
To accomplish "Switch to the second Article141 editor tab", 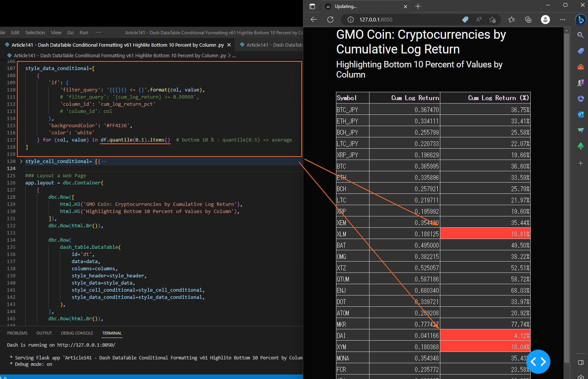I will point(271,45).
